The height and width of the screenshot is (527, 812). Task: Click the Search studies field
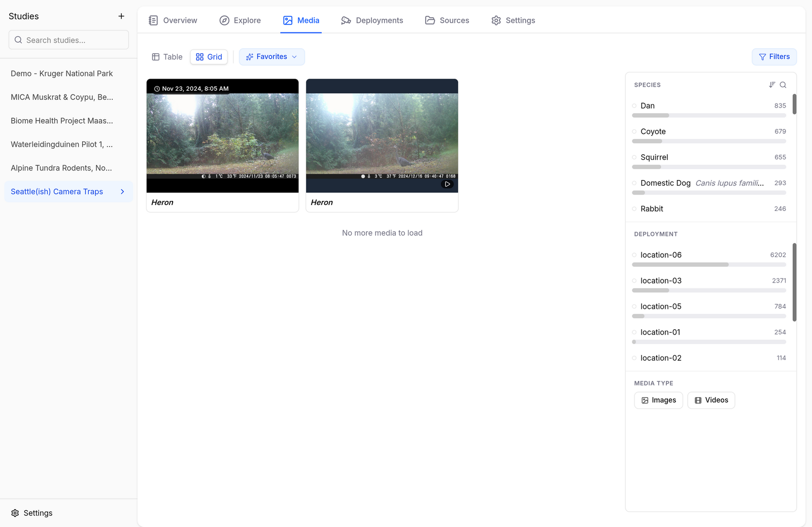tap(69, 40)
